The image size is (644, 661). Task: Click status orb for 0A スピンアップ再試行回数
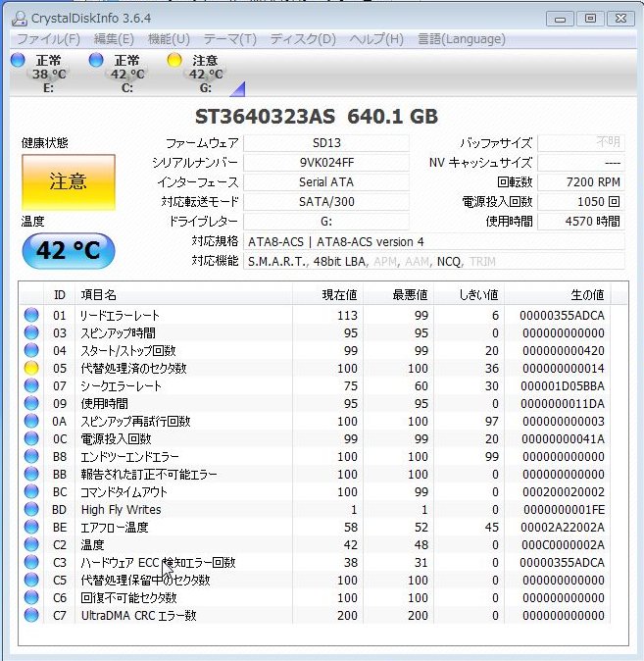coord(31,421)
